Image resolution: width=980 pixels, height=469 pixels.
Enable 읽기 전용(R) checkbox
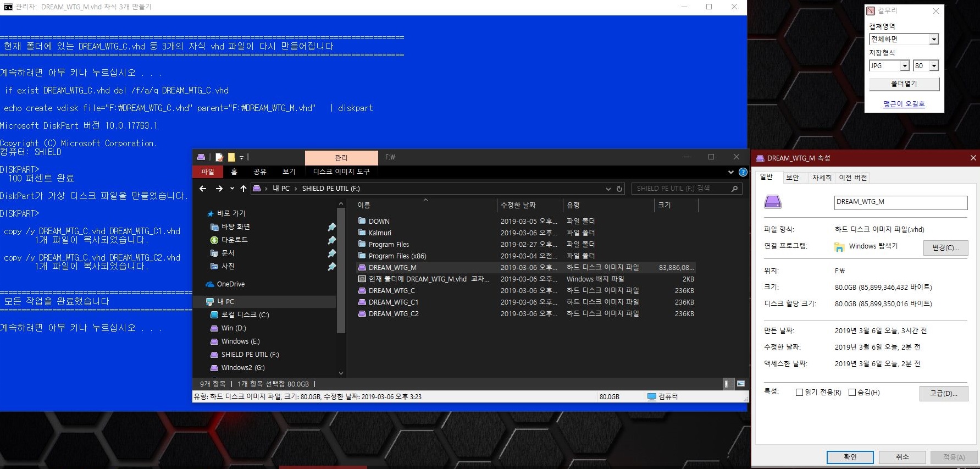pos(800,393)
